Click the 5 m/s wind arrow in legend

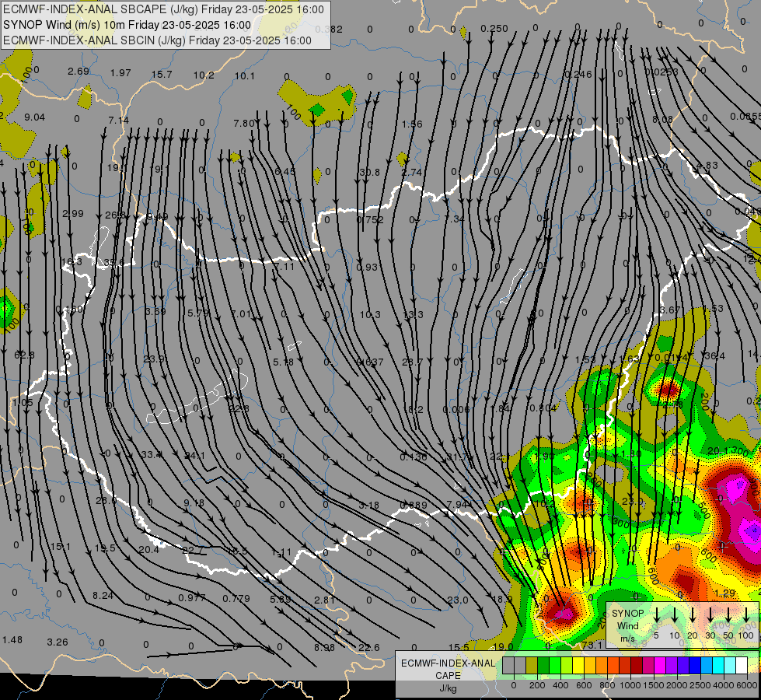coord(656,615)
